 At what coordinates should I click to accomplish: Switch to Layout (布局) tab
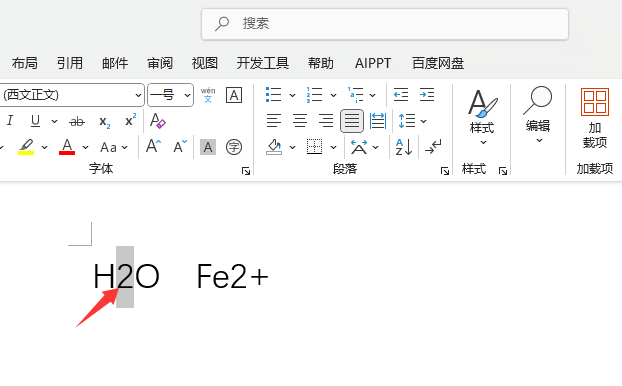tap(25, 63)
